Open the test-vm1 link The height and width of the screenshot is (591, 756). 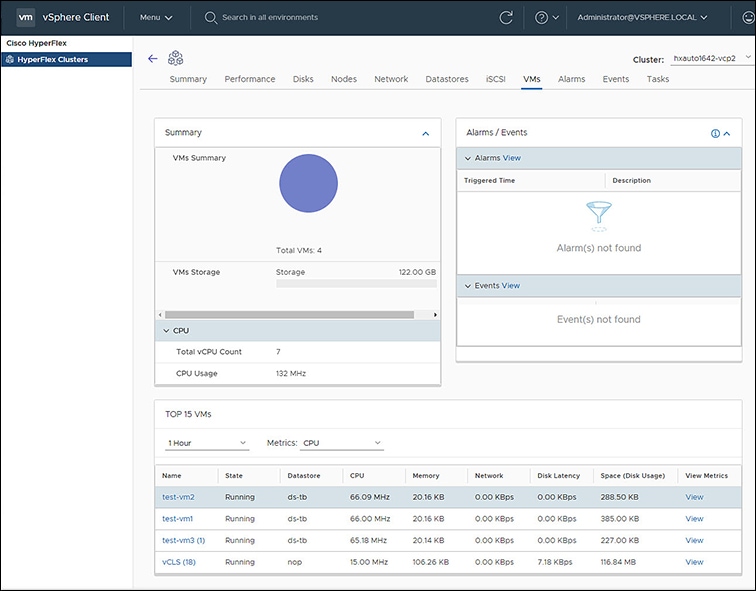[177, 519]
